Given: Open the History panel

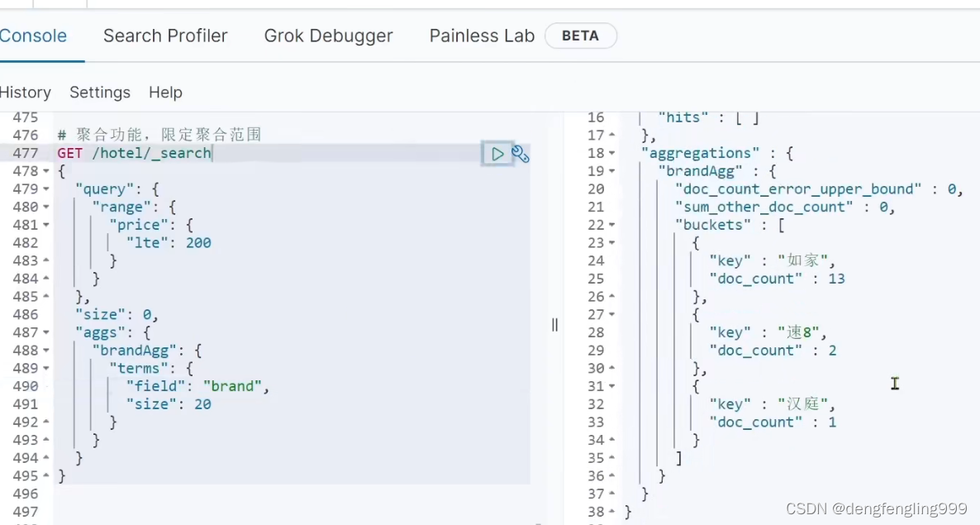Looking at the screenshot, I should 25,93.
